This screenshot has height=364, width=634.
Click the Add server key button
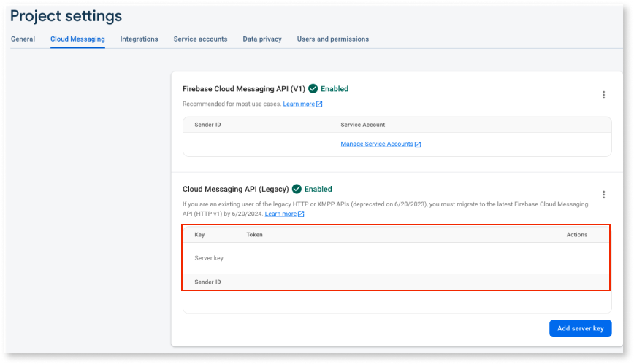click(x=580, y=328)
